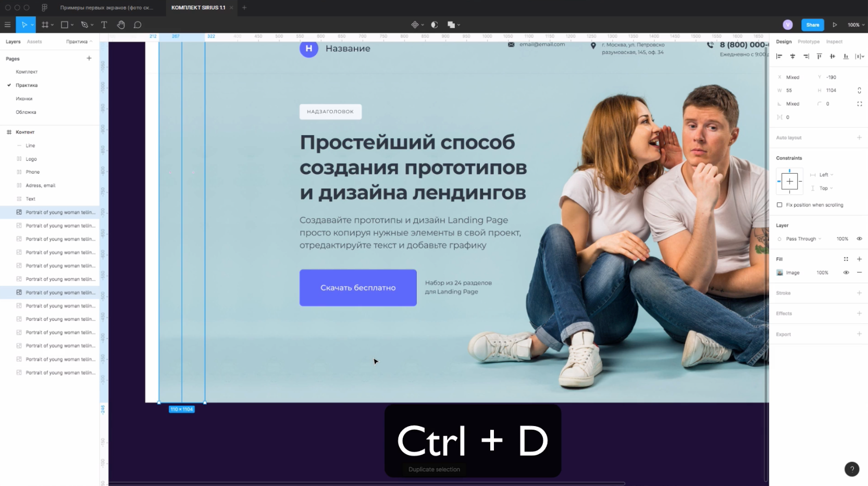The height and width of the screenshot is (486, 868).
Task: Switch to the Layers tab
Action: 13,42
